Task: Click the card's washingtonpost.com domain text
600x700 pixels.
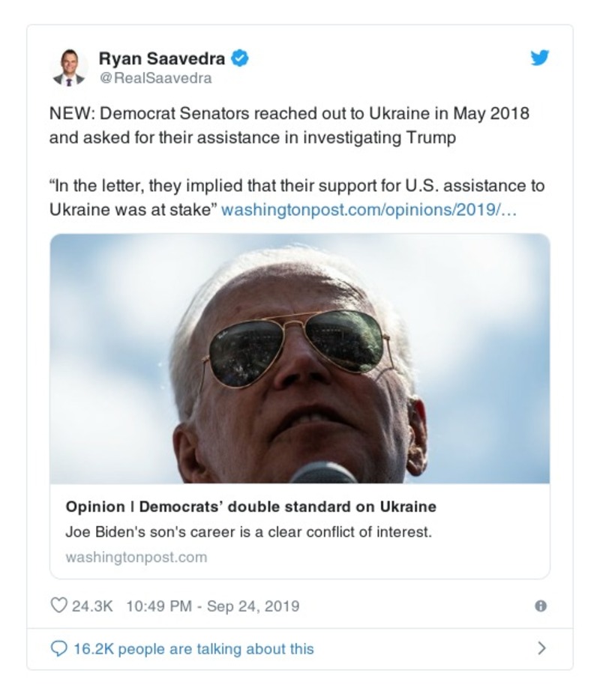Action: point(136,557)
